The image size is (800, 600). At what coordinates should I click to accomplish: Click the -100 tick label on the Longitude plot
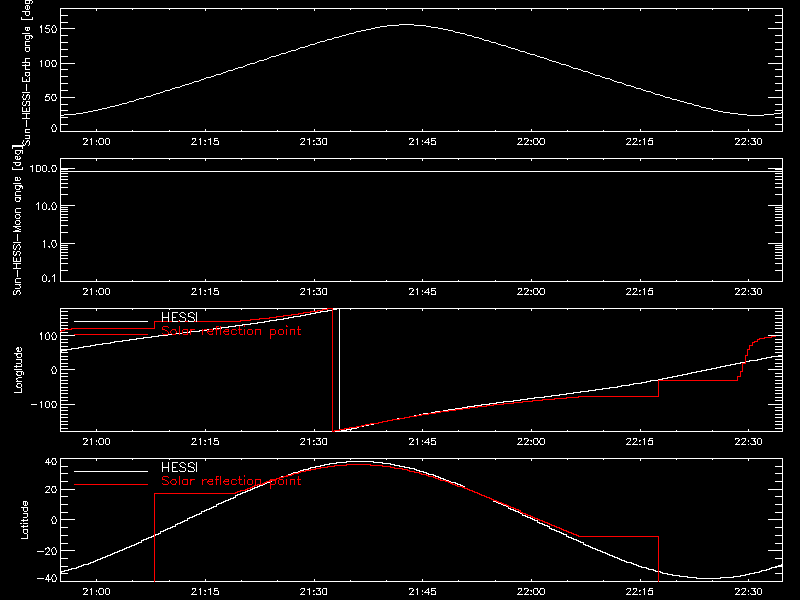click(x=44, y=405)
